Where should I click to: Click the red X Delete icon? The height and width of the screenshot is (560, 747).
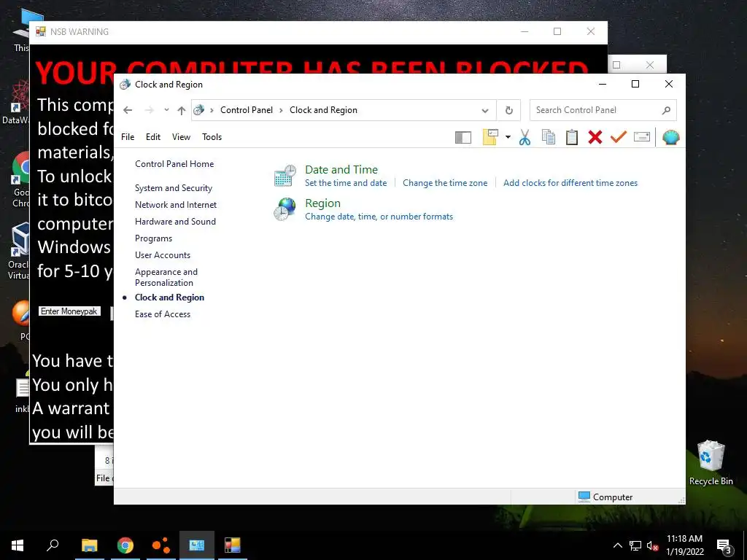coord(595,137)
